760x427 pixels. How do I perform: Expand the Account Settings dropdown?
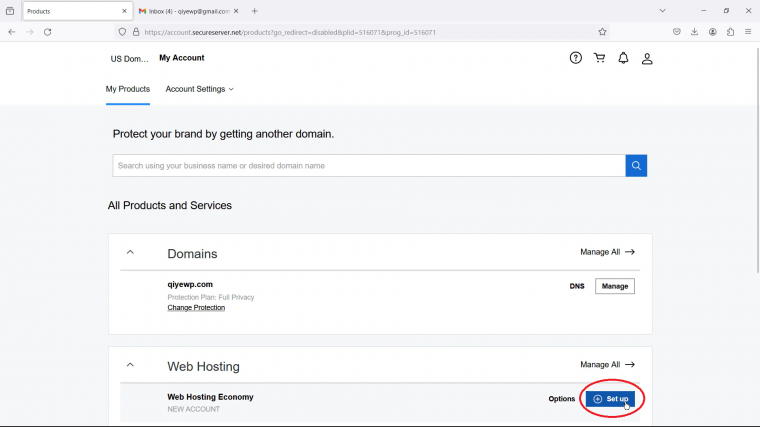pos(199,89)
